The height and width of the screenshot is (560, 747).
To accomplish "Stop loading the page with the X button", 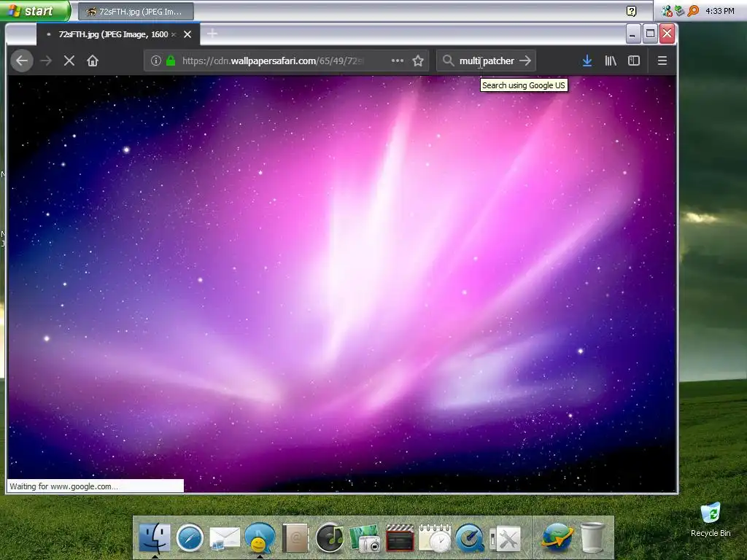I will click(69, 61).
